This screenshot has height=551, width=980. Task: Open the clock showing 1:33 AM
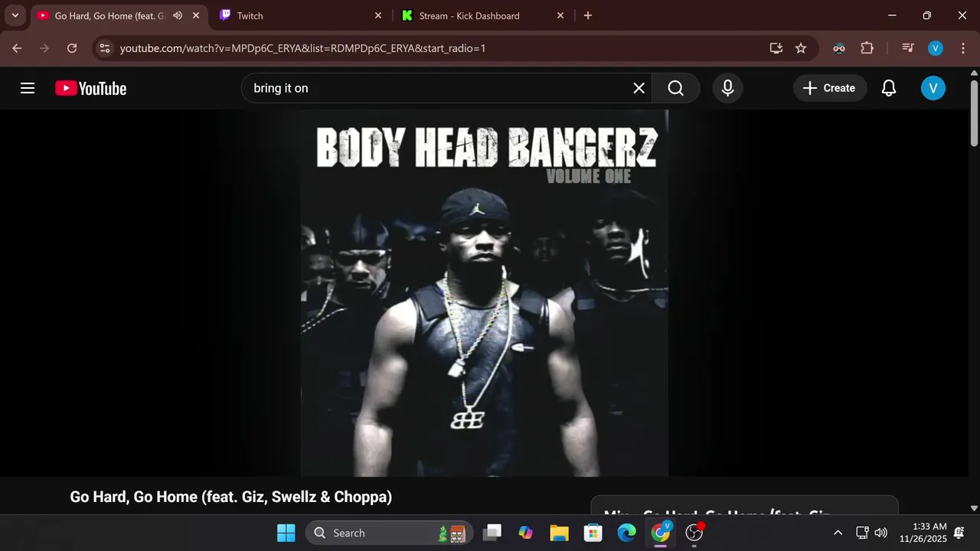923,533
